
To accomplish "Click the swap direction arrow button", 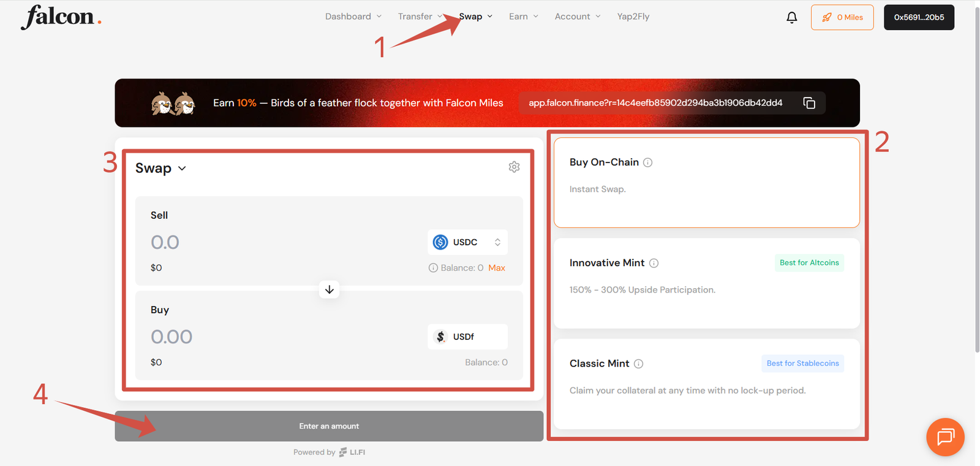I will [x=329, y=289].
